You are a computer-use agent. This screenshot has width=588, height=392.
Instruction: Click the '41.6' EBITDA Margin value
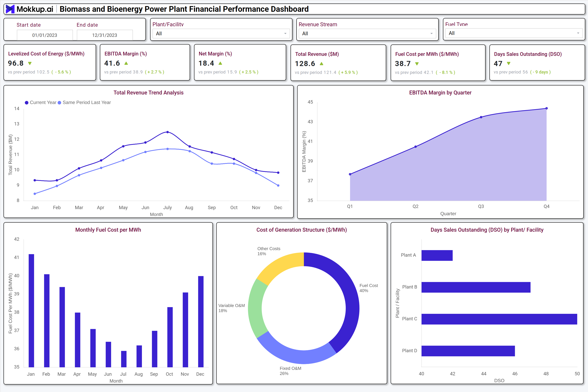(112, 63)
